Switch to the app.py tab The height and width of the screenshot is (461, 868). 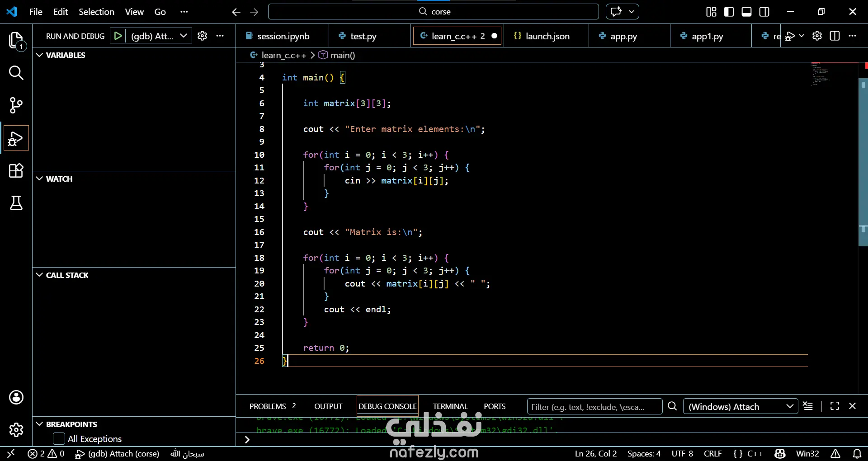pyautogui.click(x=630, y=36)
